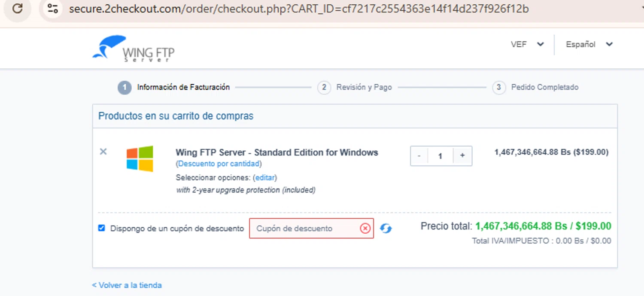Open the VEF currency dropdown

[x=527, y=44]
